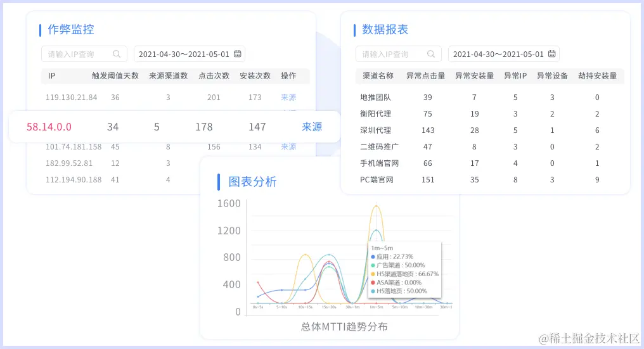644x349 pixels.
Task: Click the 渠道名称 column header
Action: (378, 75)
